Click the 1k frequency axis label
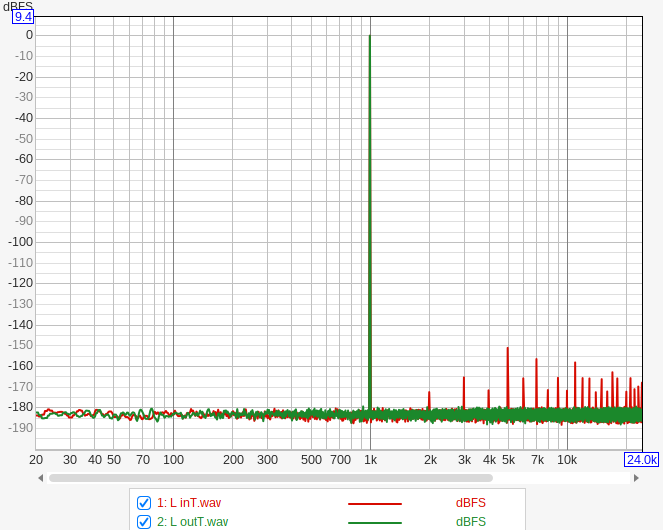The image size is (663, 530). [x=370, y=460]
